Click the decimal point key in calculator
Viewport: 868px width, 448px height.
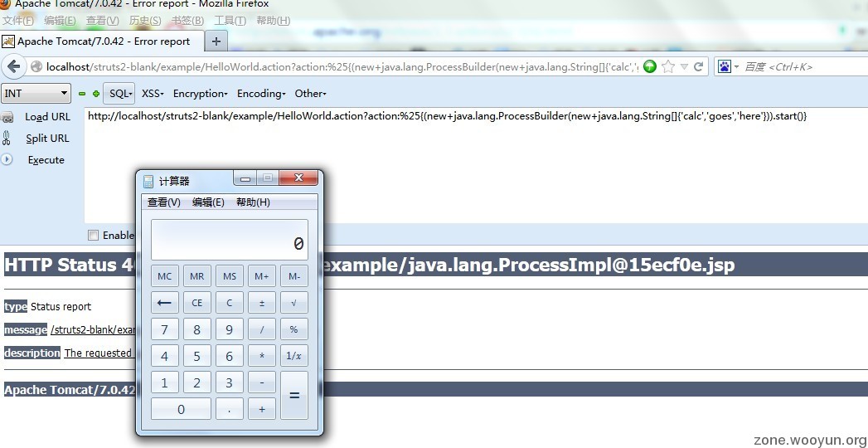[229, 409]
